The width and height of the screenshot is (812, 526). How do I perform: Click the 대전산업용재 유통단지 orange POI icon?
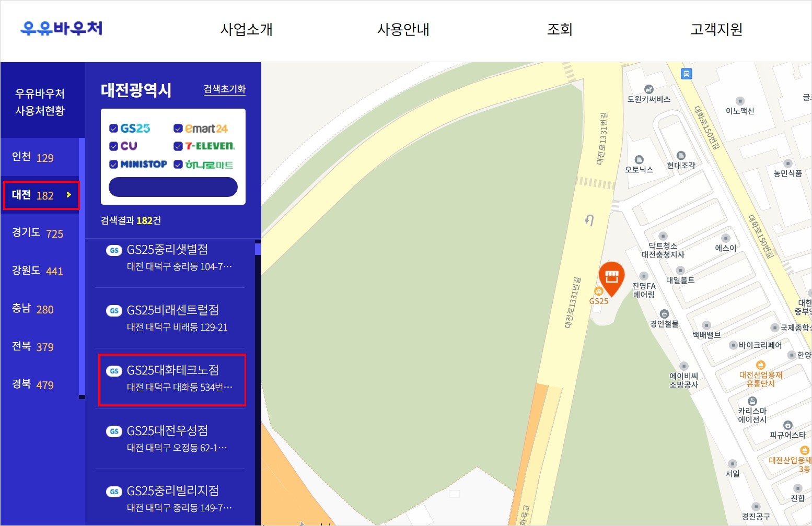click(761, 365)
